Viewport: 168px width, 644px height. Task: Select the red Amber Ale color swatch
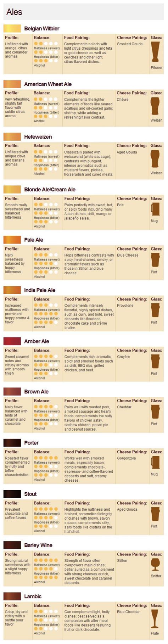[12, 341]
